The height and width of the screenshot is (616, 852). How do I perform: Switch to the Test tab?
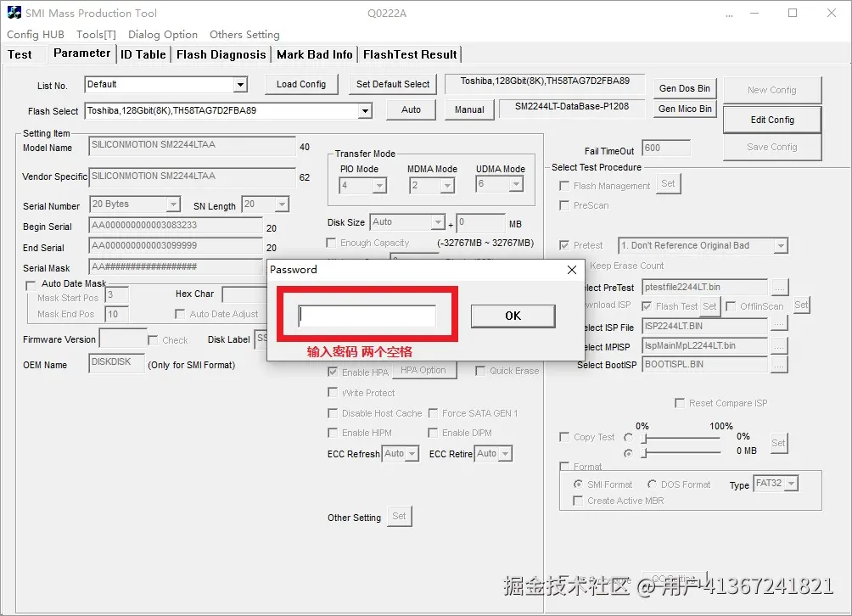[20, 54]
